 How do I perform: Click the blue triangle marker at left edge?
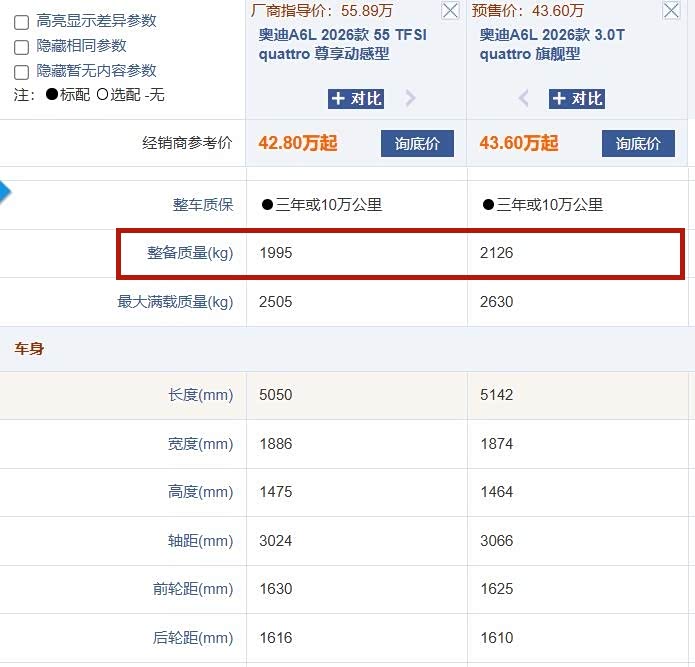5,192
